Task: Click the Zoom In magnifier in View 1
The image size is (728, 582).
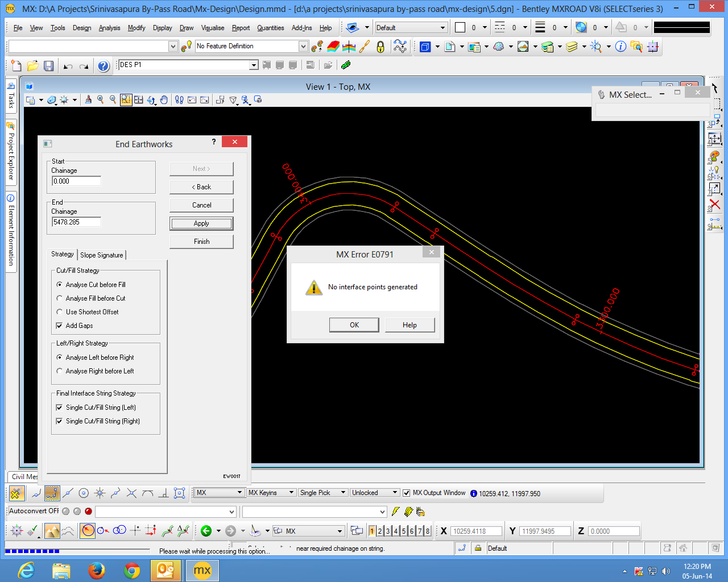Action: tap(101, 99)
